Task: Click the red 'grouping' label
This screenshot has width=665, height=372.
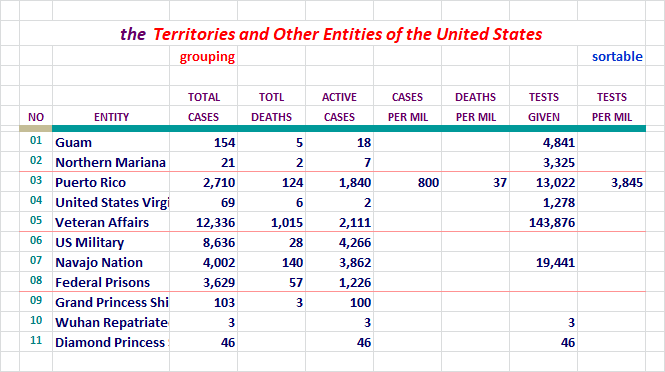Action: (207, 56)
